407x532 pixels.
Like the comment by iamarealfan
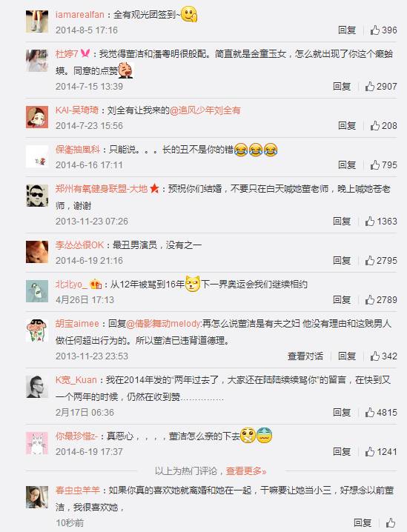[x=375, y=30]
